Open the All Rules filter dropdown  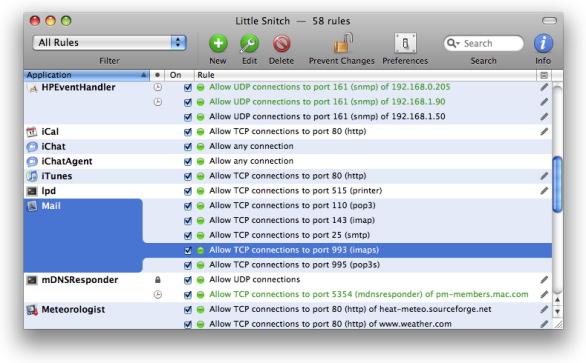[110, 43]
